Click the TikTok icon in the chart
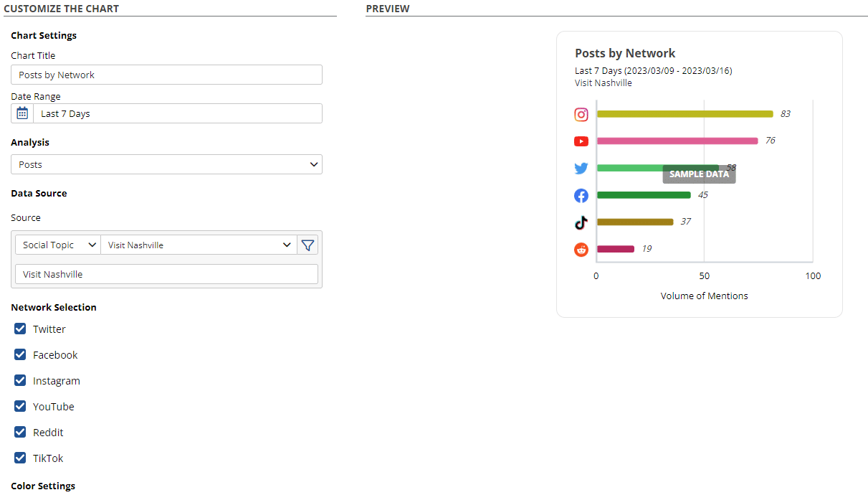868x495 pixels. [x=581, y=222]
